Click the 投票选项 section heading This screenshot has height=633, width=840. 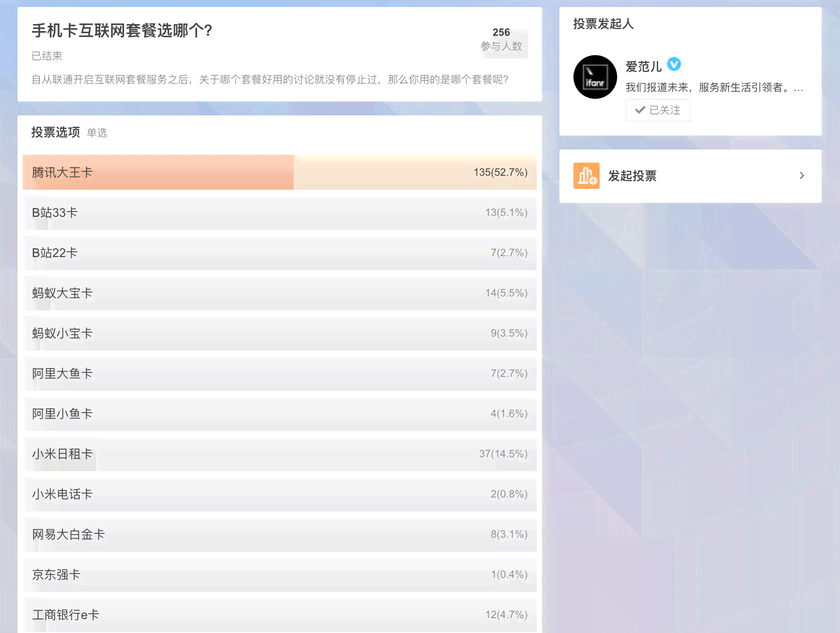click(x=56, y=132)
